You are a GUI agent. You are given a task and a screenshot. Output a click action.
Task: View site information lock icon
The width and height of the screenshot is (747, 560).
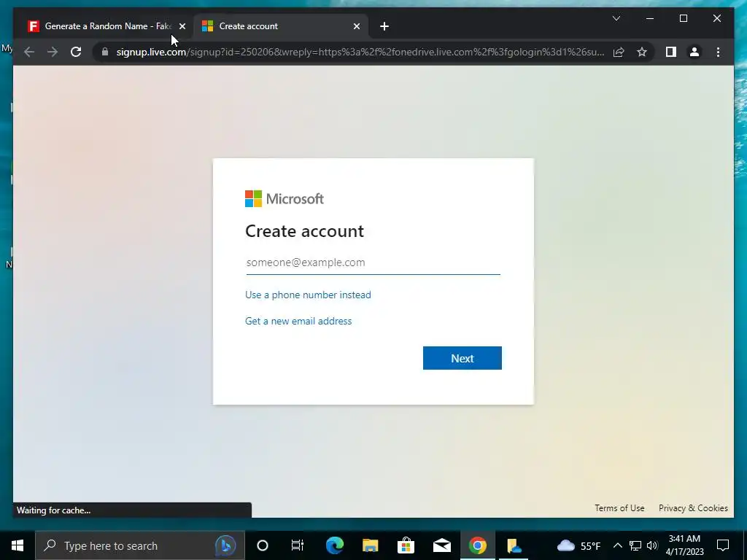105,52
